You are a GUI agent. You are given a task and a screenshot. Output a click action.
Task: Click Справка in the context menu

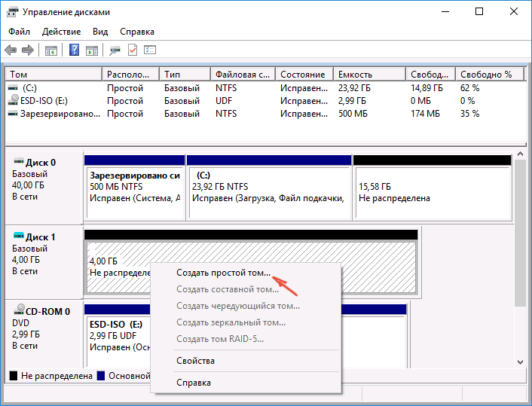click(x=194, y=383)
